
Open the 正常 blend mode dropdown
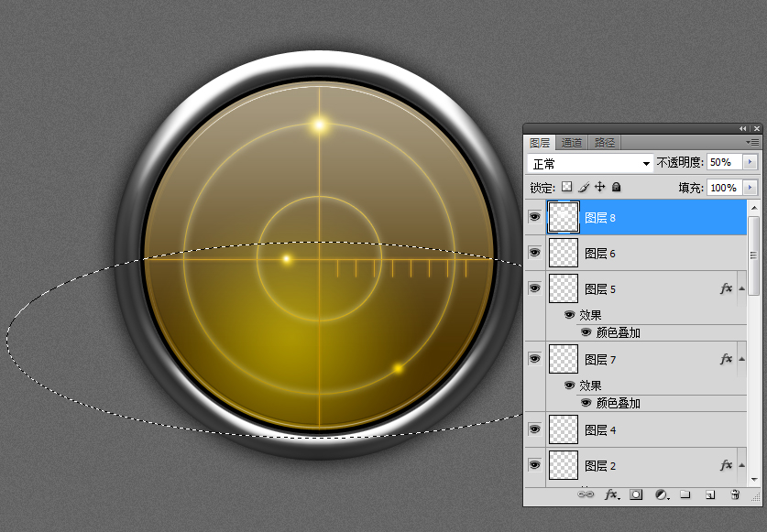[590, 164]
